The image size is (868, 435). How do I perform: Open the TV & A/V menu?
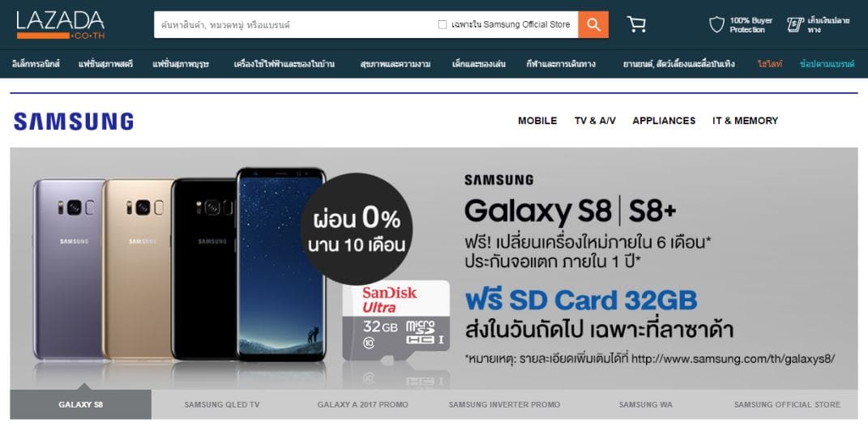(595, 121)
